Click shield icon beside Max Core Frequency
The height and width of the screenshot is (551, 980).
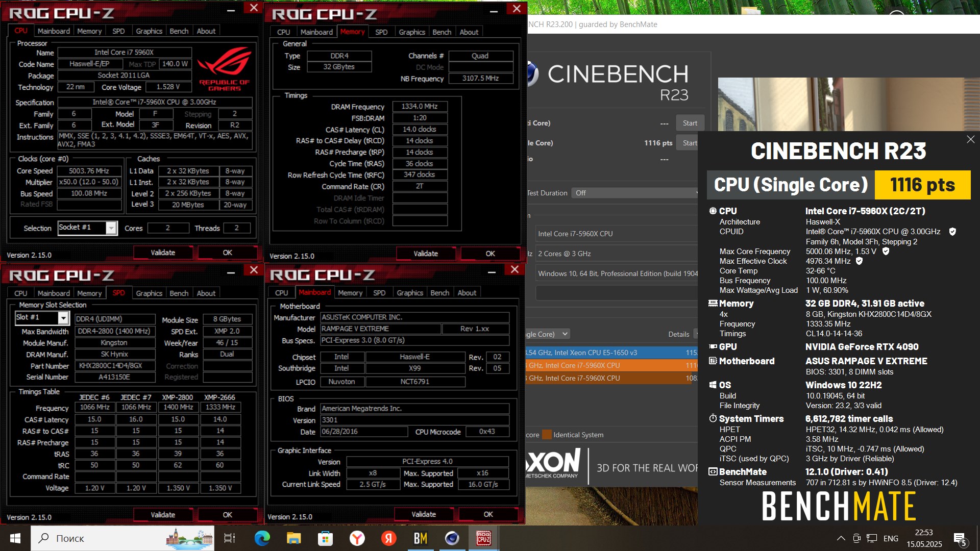[x=886, y=252]
